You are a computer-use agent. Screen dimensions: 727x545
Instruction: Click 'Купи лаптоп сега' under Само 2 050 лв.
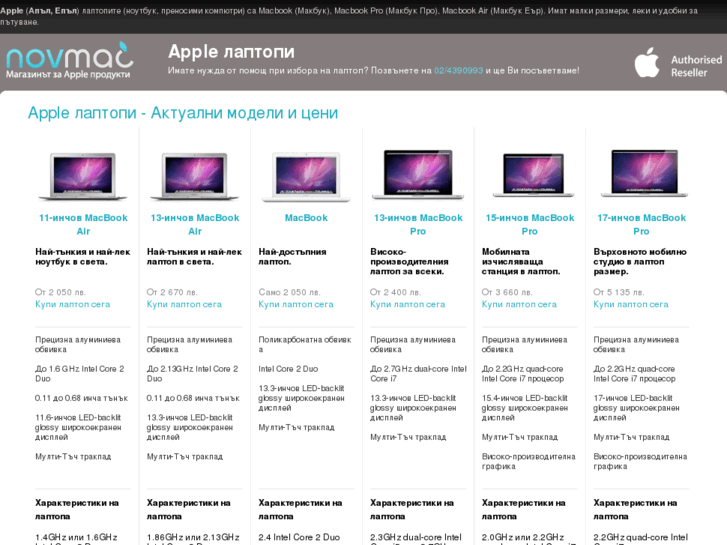(296, 304)
